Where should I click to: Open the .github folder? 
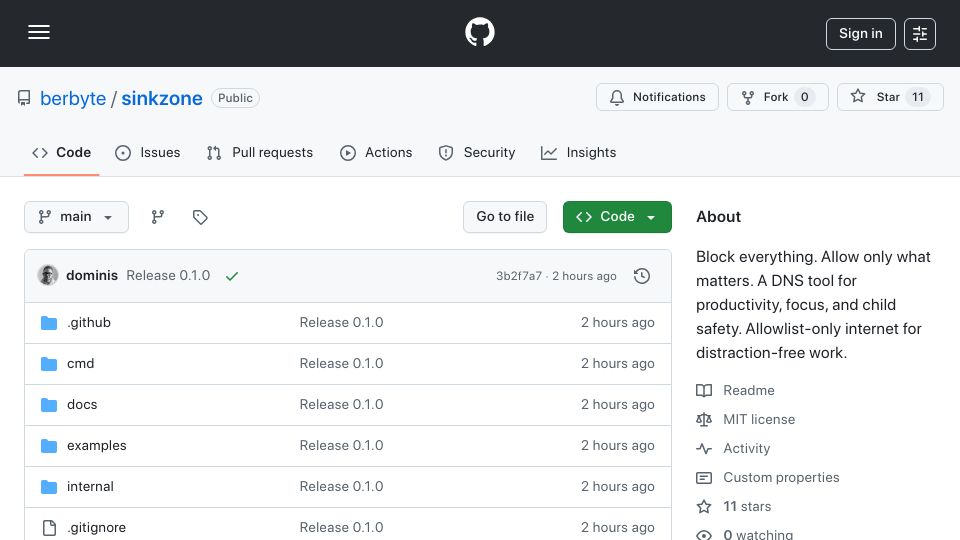[x=89, y=323]
